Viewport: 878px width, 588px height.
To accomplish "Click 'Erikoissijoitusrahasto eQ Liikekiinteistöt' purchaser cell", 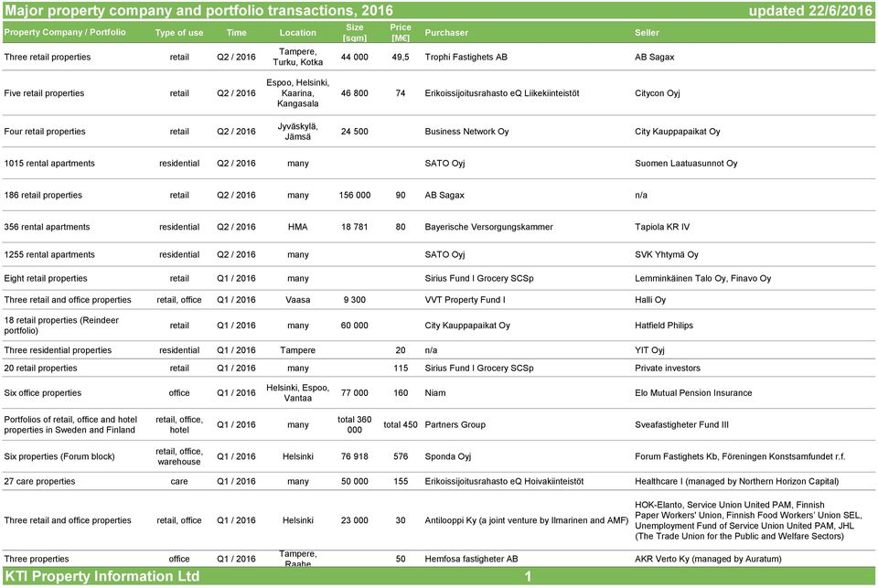I will tap(502, 93).
